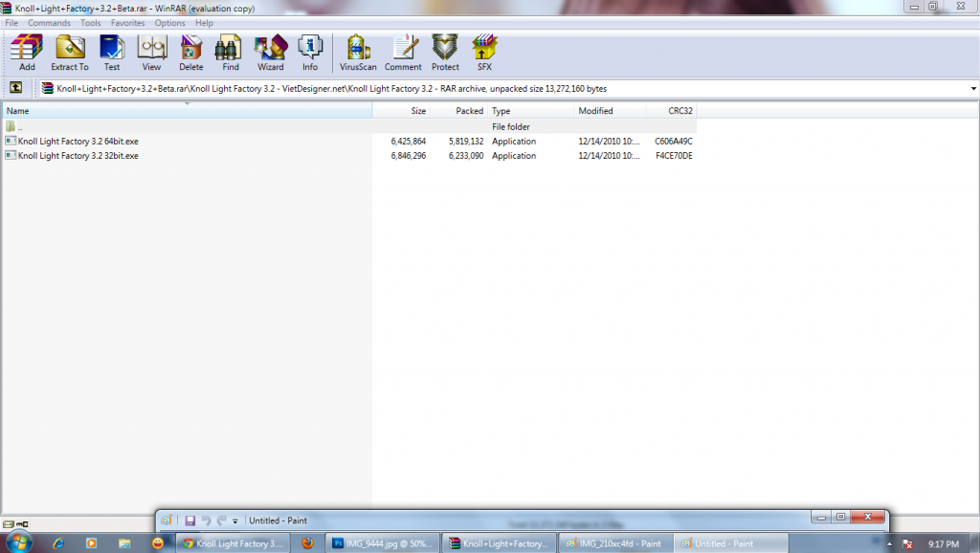The width and height of the screenshot is (980, 553).
Task: Show hidden system tray icons arrow
Action: pyautogui.click(x=889, y=543)
